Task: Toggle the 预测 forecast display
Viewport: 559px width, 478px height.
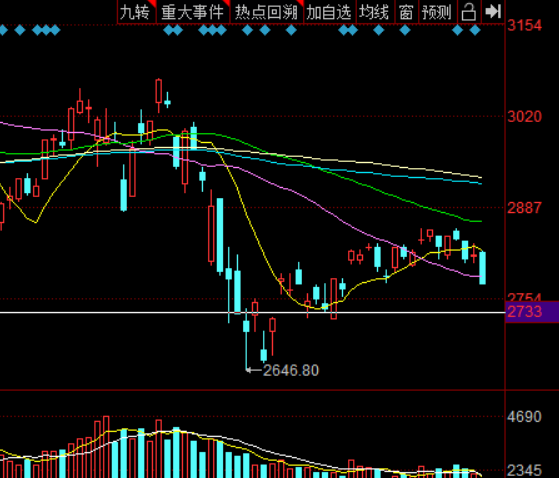Action: coord(437,12)
